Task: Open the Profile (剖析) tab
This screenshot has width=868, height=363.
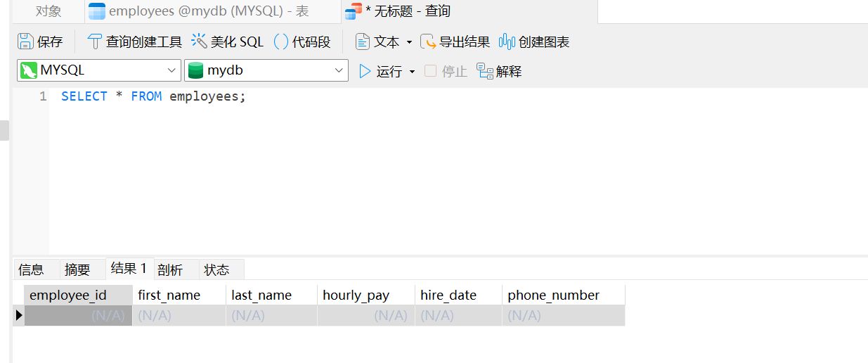Action: pyautogui.click(x=170, y=269)
